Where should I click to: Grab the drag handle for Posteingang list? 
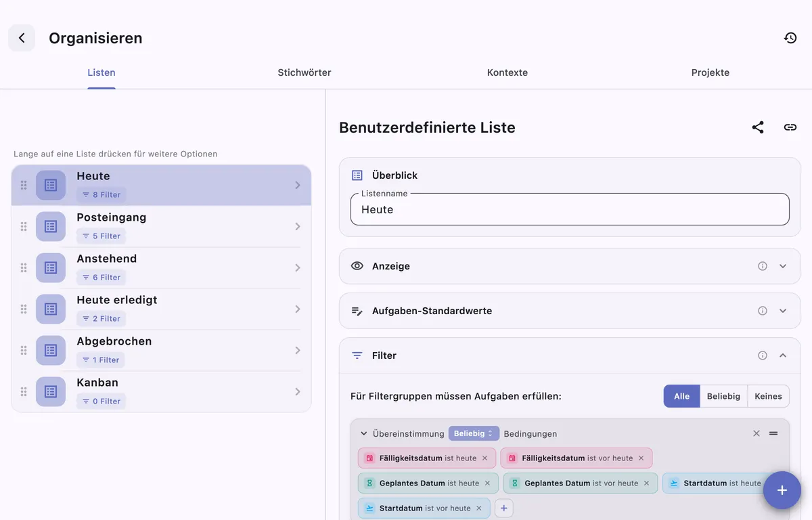(24, 227)
